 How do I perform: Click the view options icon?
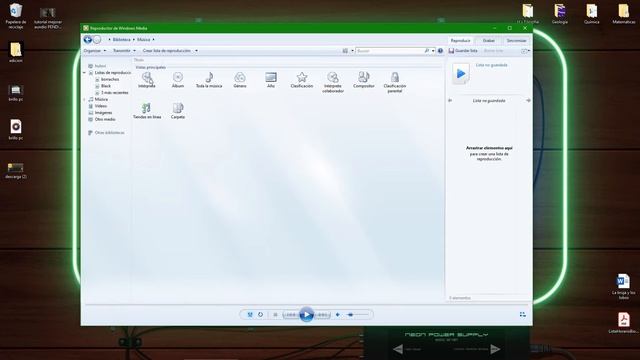click(x=345, y=51)
